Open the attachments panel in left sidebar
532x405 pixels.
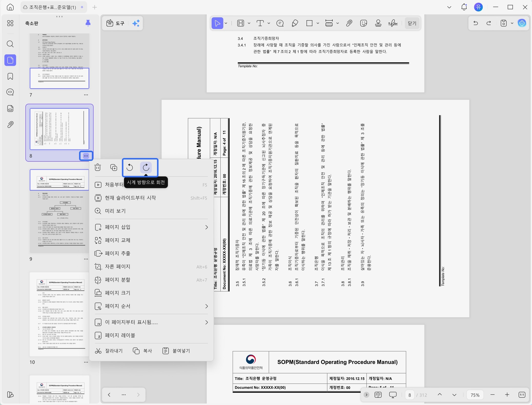click(10, 125)
